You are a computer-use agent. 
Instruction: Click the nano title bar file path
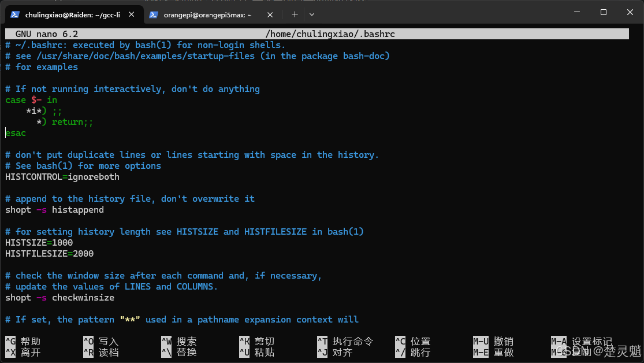tap(330, 34)
